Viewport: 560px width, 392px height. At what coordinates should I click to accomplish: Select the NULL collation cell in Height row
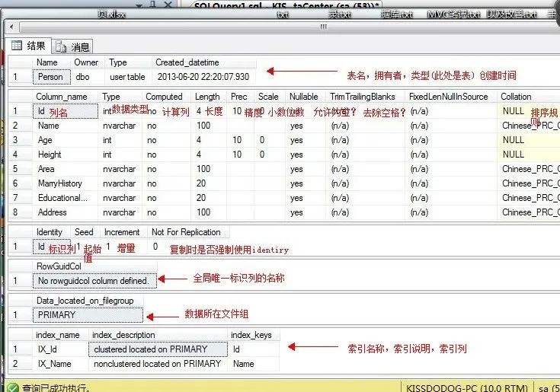[529, 155]
